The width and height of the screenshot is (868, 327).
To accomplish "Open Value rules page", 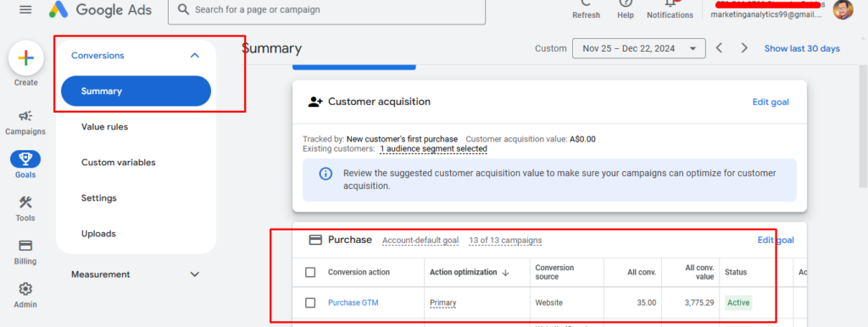I will (104, 127).
